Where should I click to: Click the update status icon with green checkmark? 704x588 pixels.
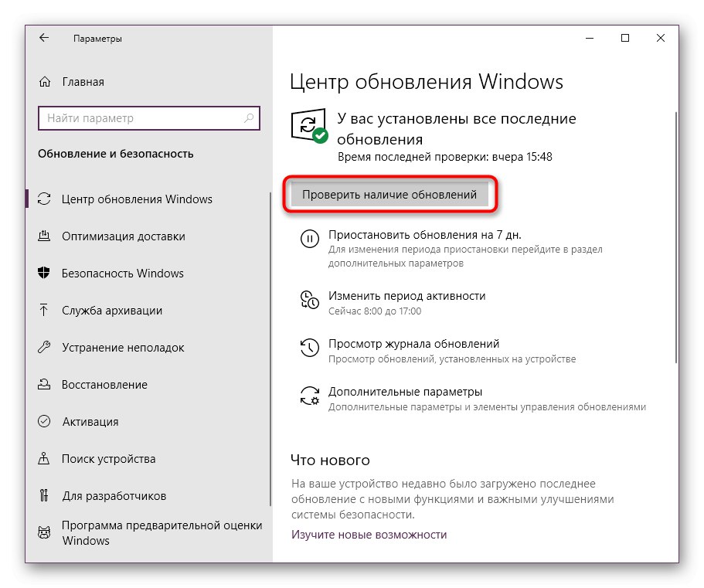tap(309, 126)
